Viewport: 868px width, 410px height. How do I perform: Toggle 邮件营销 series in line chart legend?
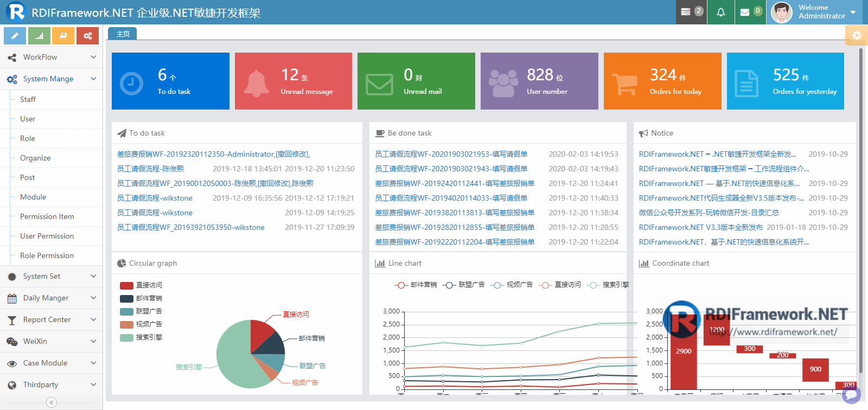pyautogui.click(x=416, y=285)
